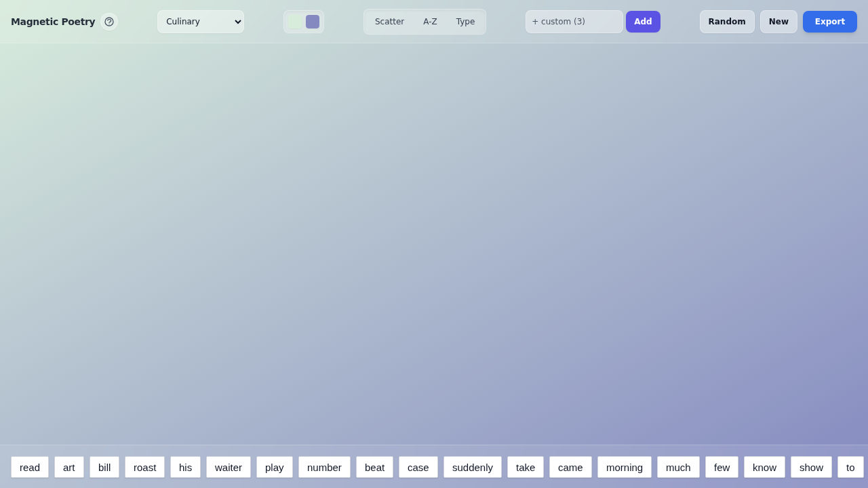The image size is (868, 488).
Task: Grab the 'suddenly' word tile
Action: point(473,467)
